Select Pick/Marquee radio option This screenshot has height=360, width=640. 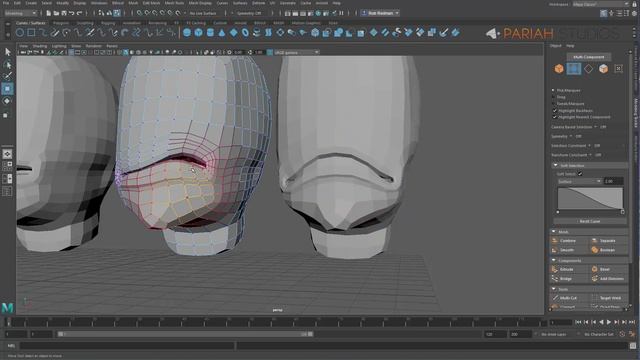click(553, 90)
